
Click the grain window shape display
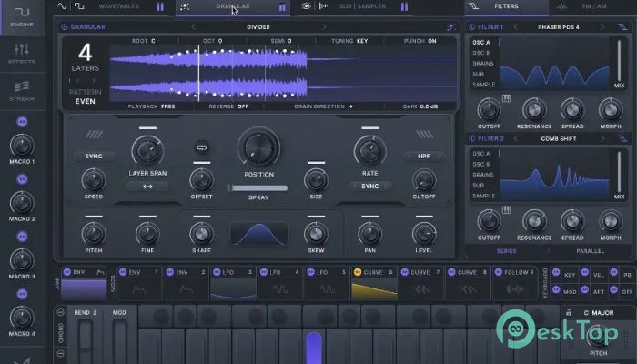coord(258,234)
